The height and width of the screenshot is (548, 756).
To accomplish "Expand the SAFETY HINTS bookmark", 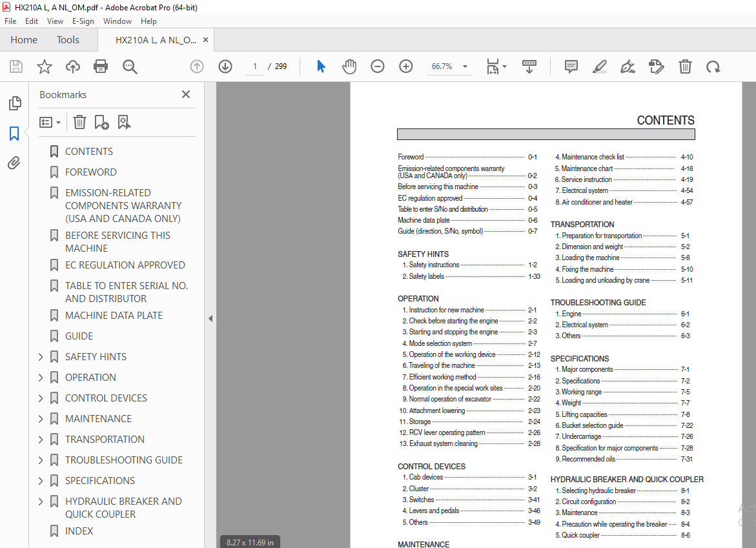I will point(41,357).
